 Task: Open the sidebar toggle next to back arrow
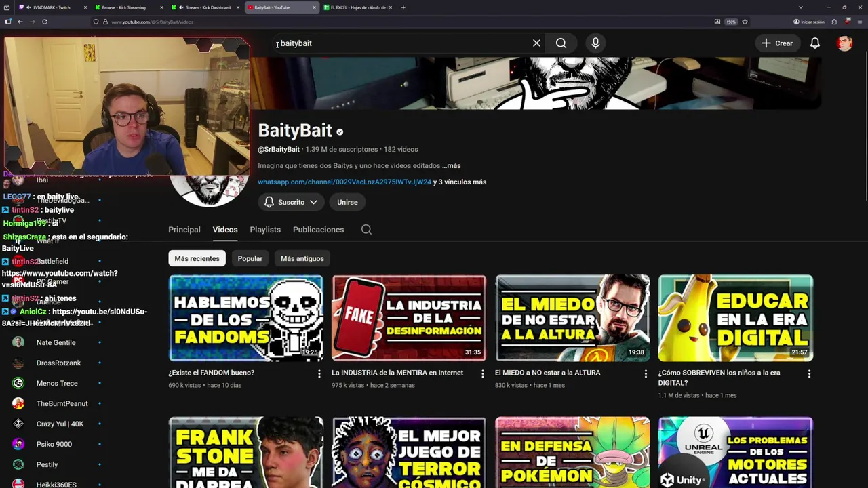[8, 22]
